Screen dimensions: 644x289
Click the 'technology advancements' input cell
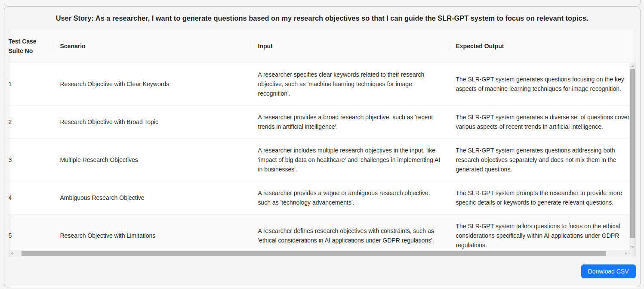point(350,198)
